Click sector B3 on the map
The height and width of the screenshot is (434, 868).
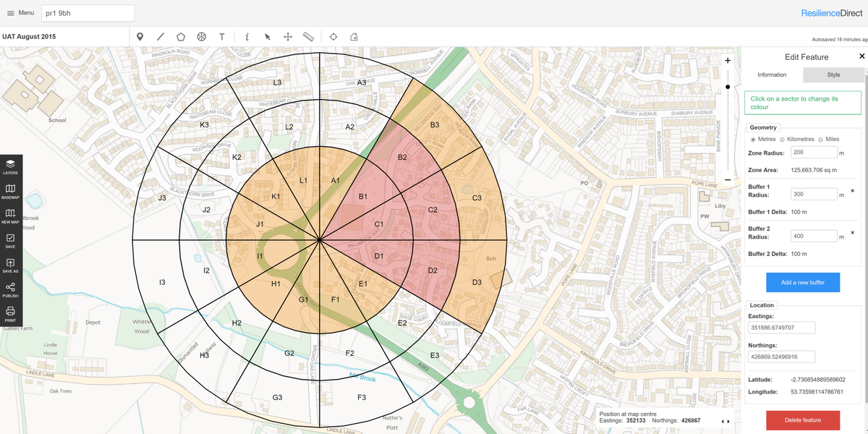pyautogui.click(x=435, y=125)
